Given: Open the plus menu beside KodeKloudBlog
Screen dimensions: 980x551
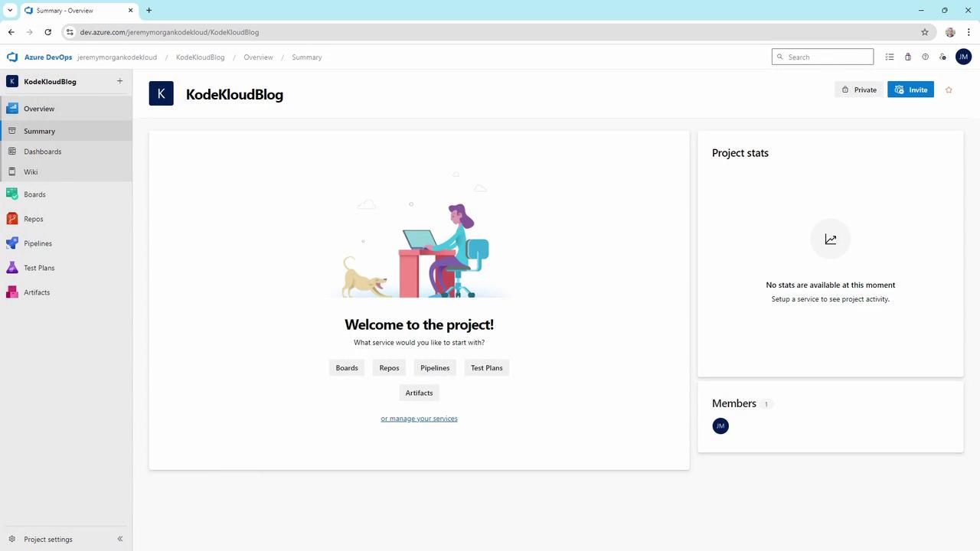Looking at the screenshot, I should tap(119, 81).
